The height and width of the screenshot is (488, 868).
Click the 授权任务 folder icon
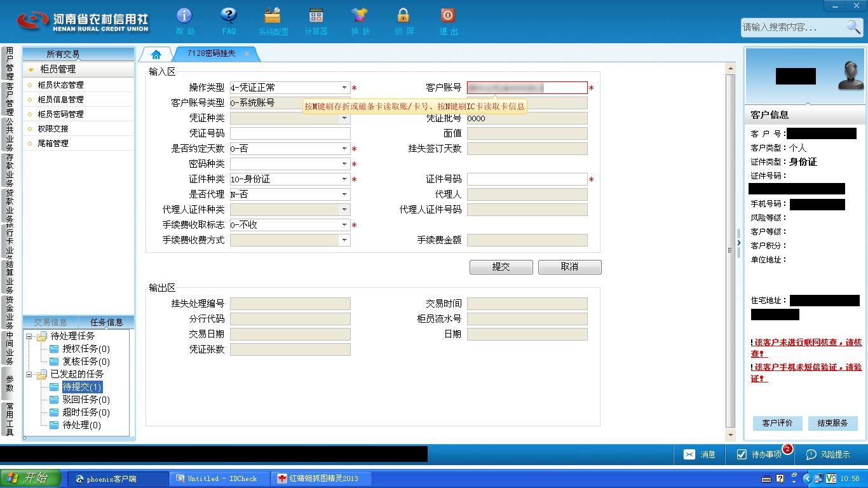[x=54, y=349]
